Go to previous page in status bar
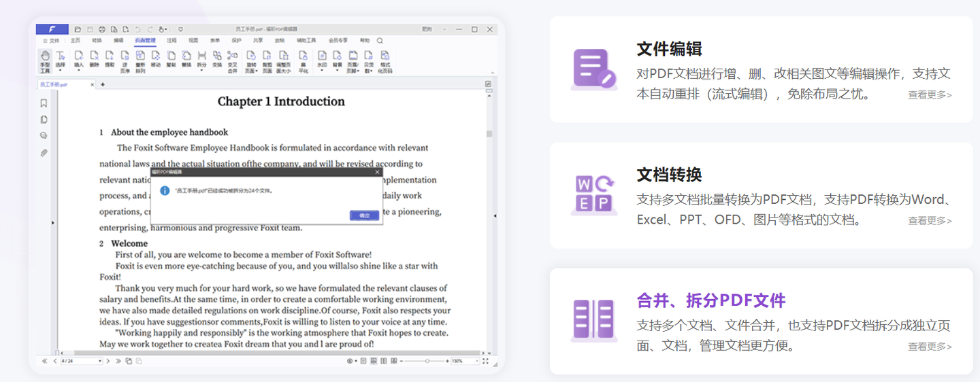This screenshot has height=382, width=980. click(55, 361)
